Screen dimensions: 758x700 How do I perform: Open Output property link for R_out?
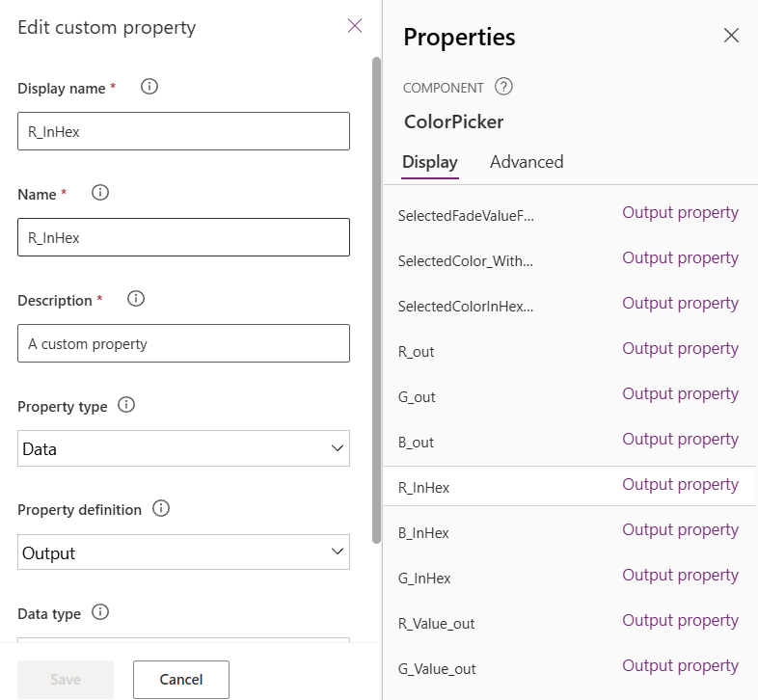pos(680,348)
